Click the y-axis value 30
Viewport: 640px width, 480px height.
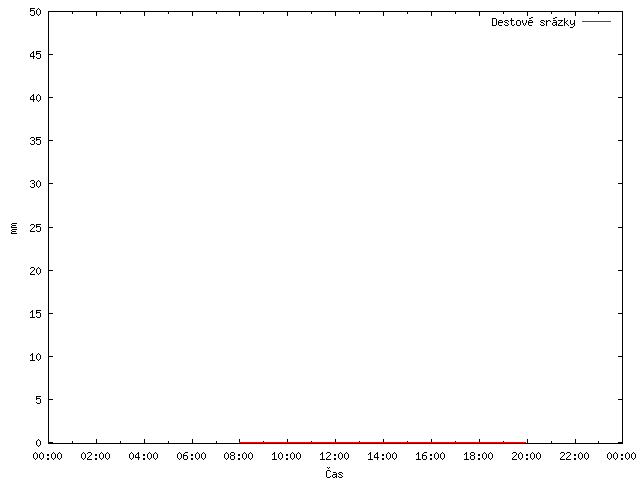coord(36,184)
